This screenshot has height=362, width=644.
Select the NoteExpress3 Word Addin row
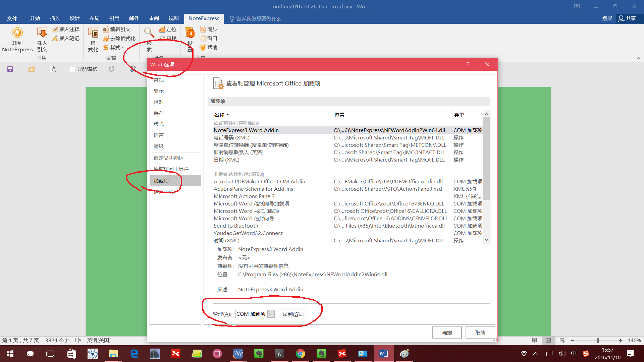click(348, 130)
